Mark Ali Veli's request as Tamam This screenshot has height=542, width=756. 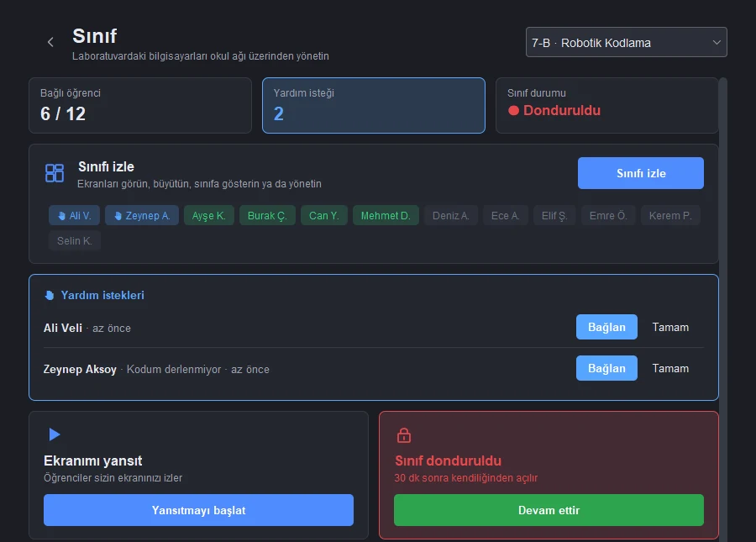[x=670, y=327]
